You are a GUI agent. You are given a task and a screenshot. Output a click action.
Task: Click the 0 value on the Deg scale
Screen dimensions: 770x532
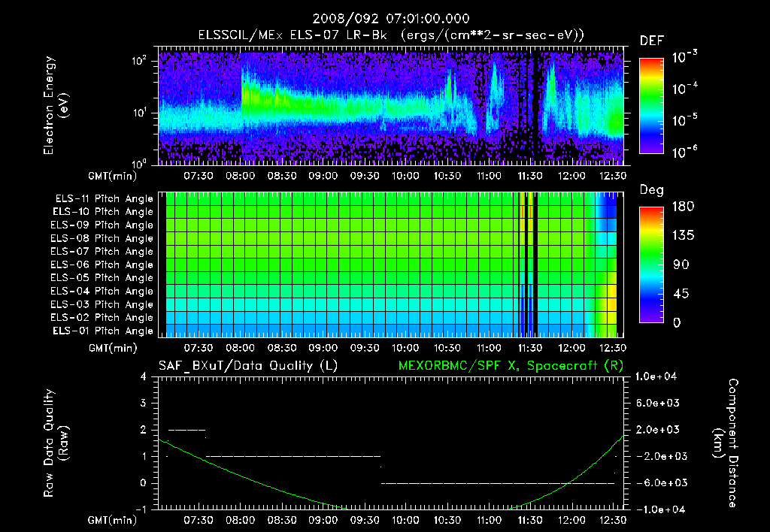(677, 323)
